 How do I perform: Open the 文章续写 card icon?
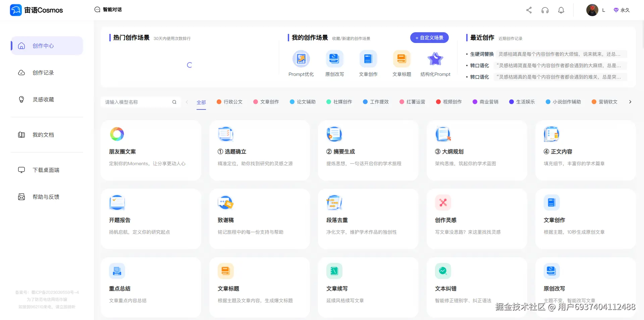click(334, 271)
